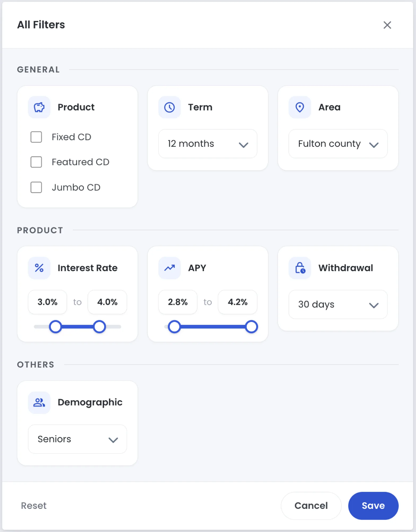Click the Featured CD label
416x532 pixels.
(80, 162)
